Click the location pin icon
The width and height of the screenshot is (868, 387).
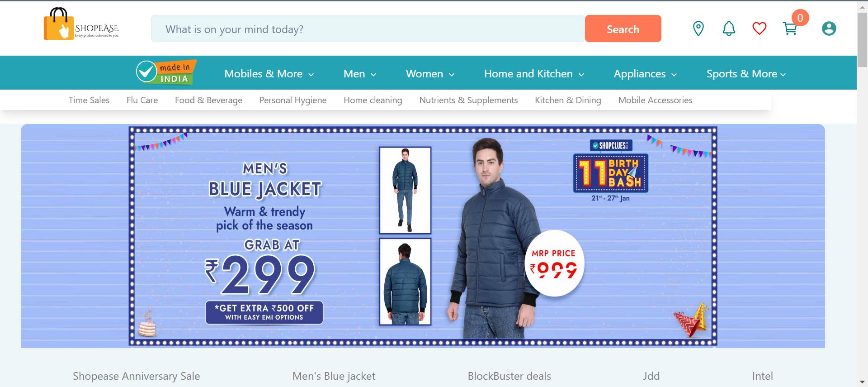click(x=698, y=29)
